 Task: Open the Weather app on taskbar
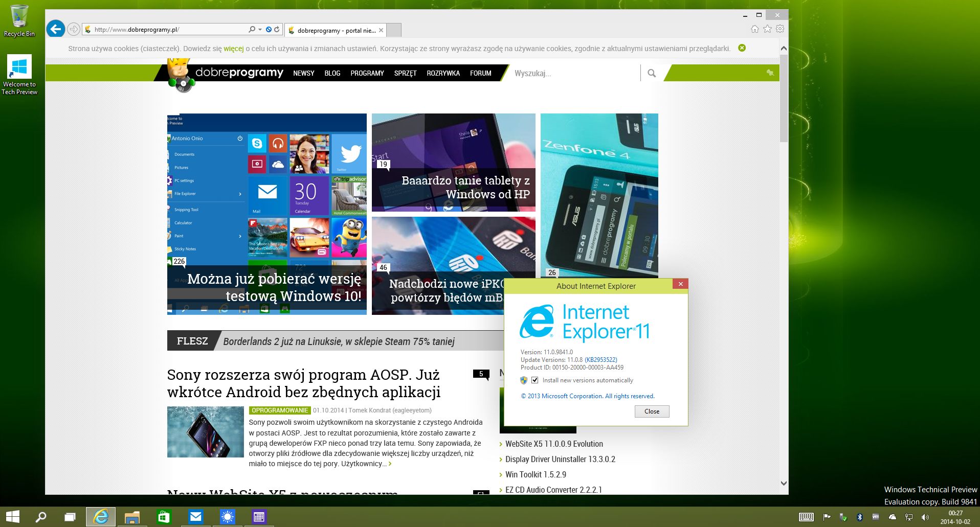tap(227, 517)
